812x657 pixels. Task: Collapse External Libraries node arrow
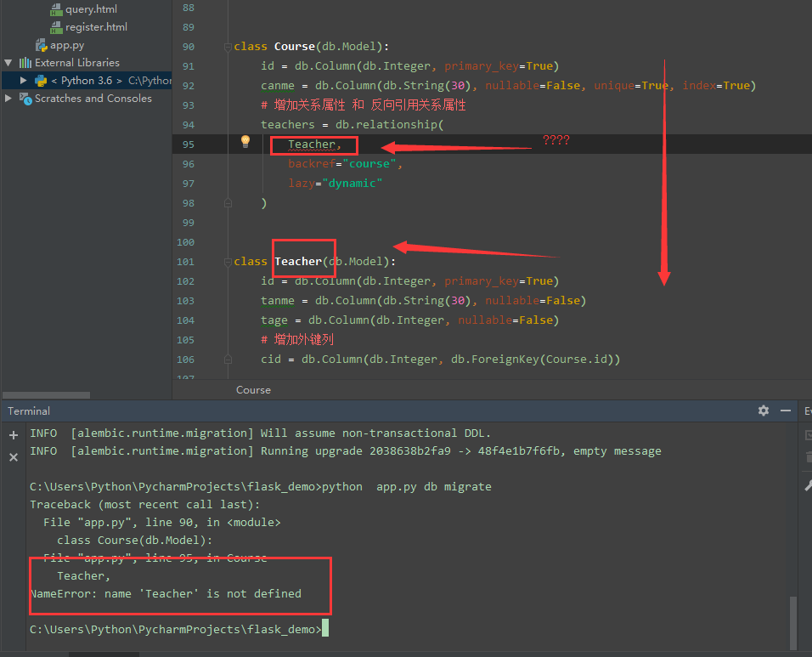(8, 63)
